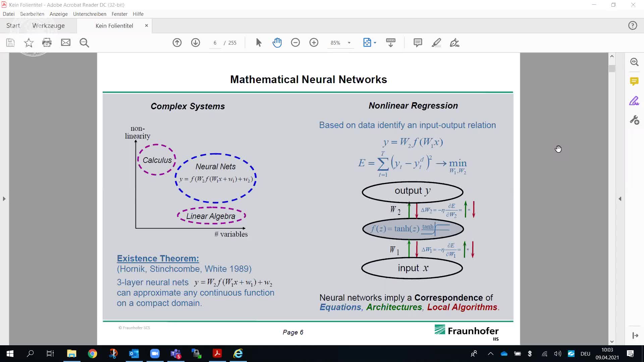The image size is (644, 362).
Task: Add a sticky note comment
Action: (418, 43)
